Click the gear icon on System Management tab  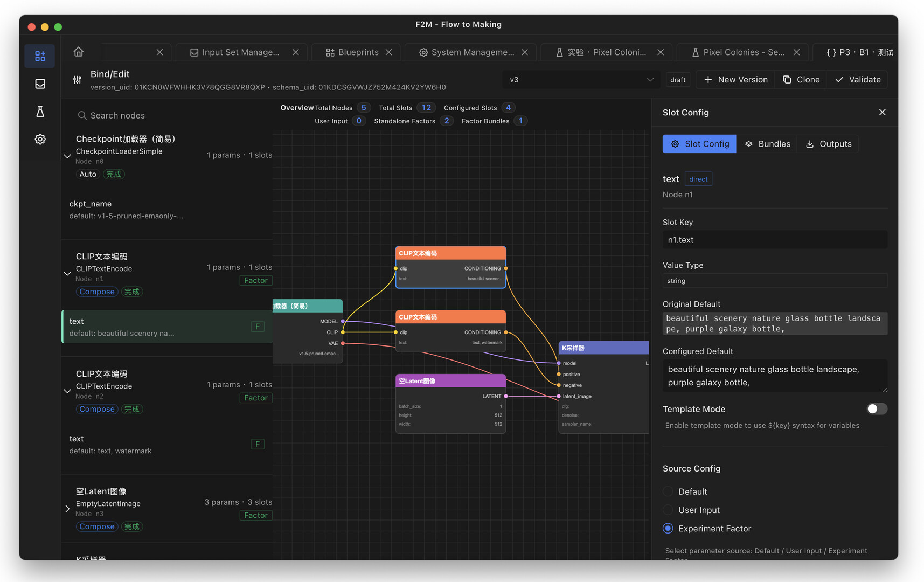point(424,52)
